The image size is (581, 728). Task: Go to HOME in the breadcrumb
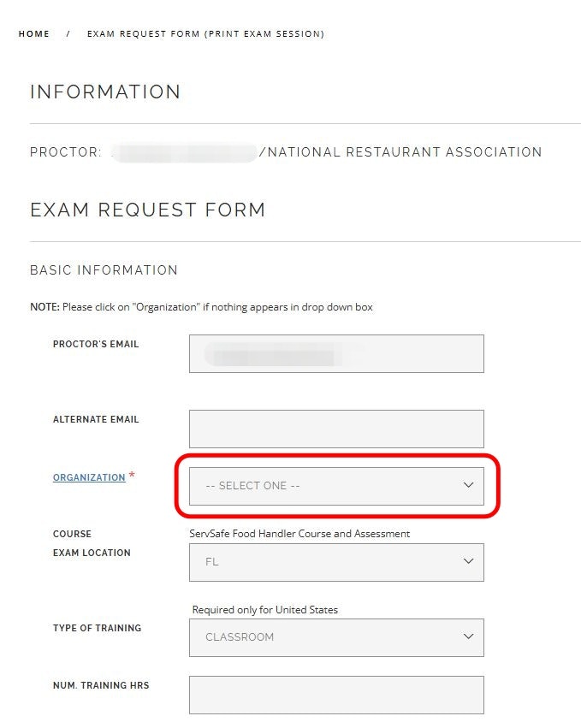click(x=34, y=34)
